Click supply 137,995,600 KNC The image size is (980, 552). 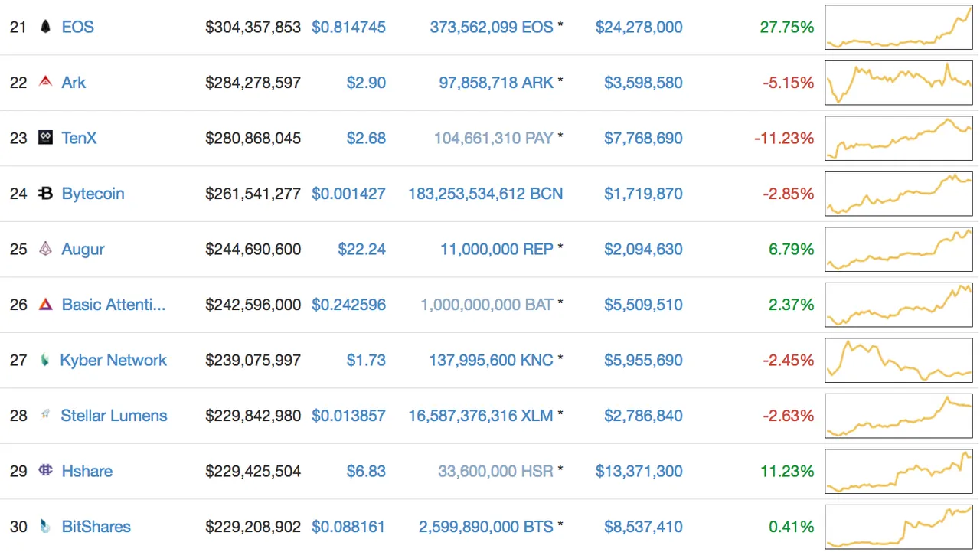[x=492, y=360]
